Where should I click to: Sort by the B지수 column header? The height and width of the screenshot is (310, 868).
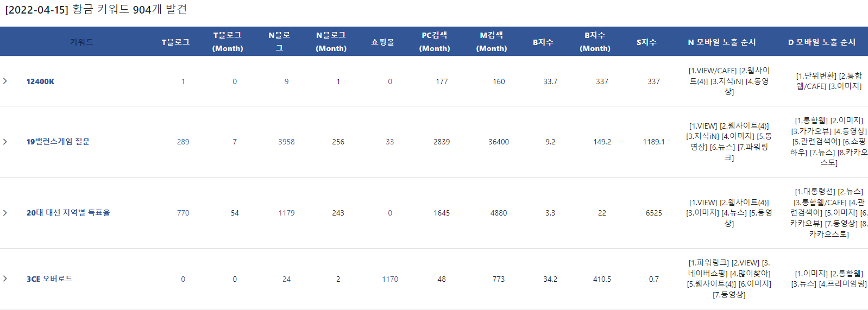543,42
